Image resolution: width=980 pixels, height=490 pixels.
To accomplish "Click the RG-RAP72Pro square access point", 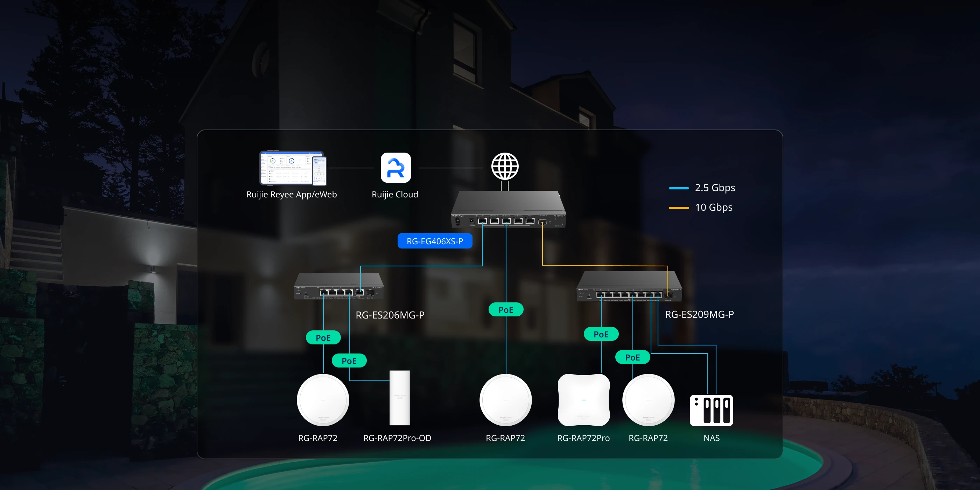I will (x=583, y=400).
